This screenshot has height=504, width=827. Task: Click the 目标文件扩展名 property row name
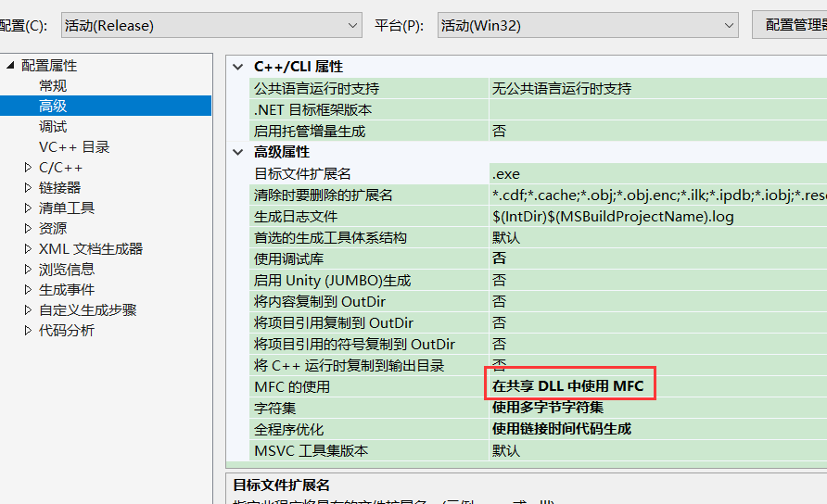[x=302, y=174]
